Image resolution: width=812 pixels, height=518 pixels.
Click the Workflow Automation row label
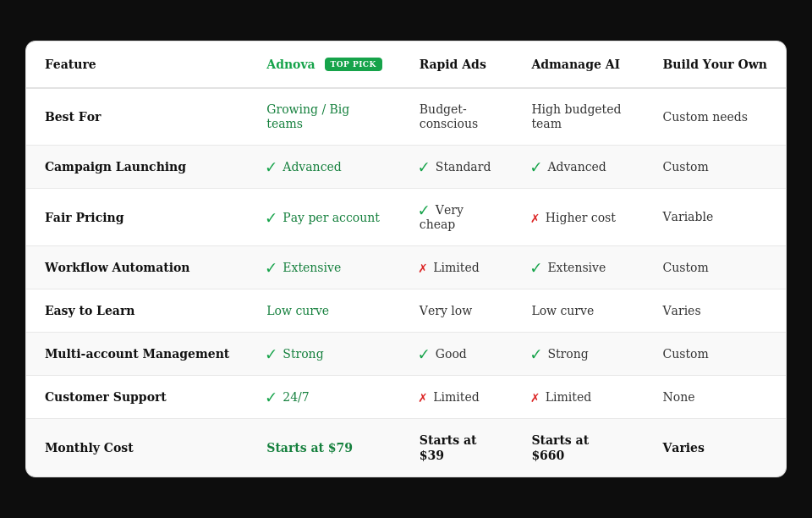117,267
